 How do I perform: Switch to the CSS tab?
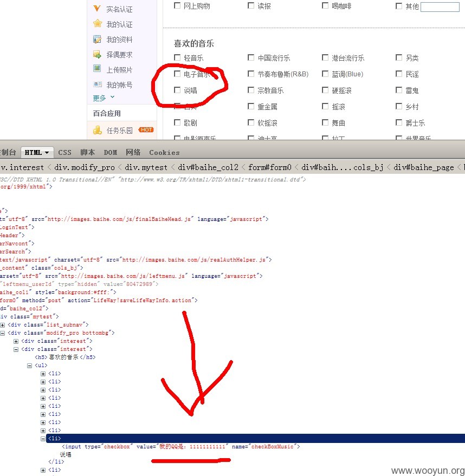point(64,152)
